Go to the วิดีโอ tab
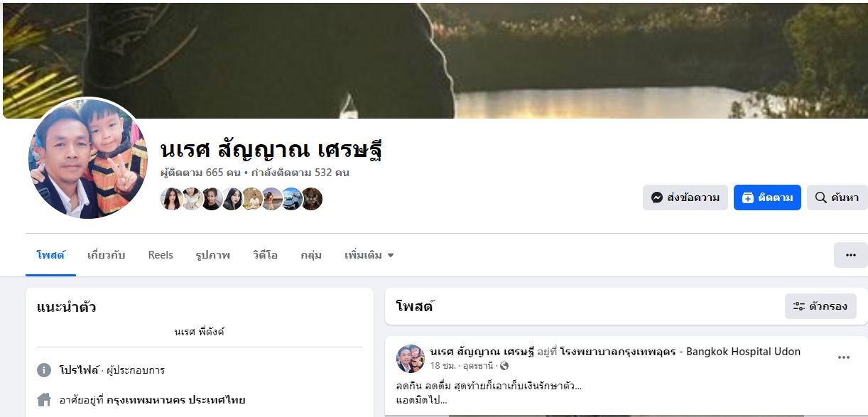Image resolution: width=868 pixels, height=417 pixels. pos(265,255)
